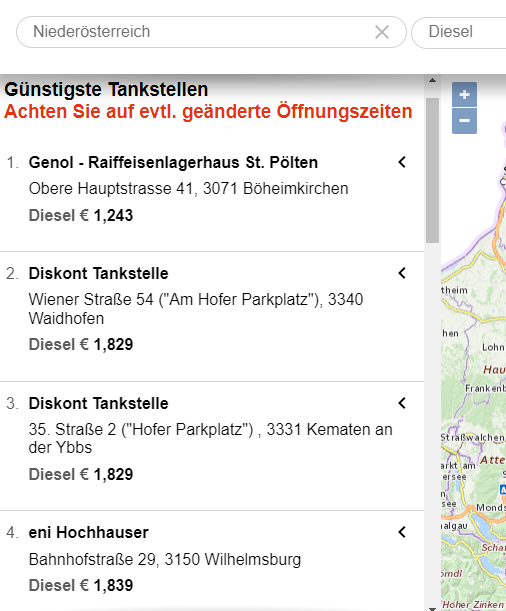Expand Diskont Tankstelle Kematen entry
This screenshot has width=506, height=611.
click(x=402, y=403)
